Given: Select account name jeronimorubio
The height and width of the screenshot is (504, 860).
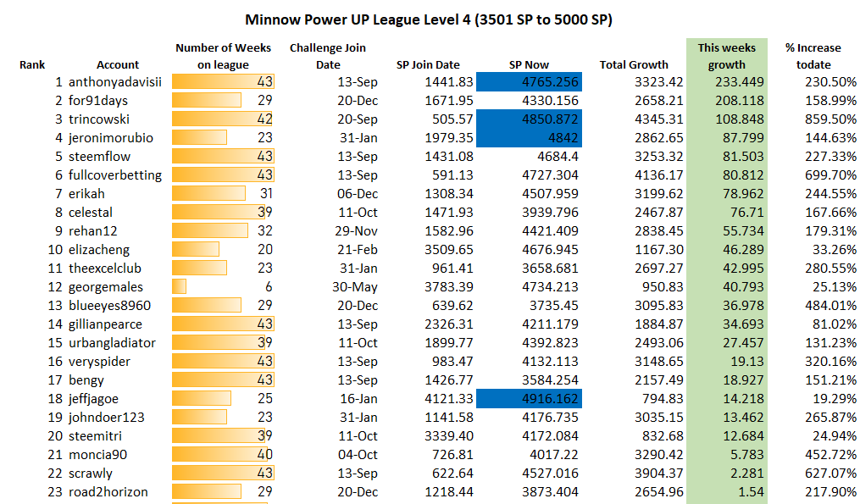Looking at the screenshot, I should click(111, 138).
